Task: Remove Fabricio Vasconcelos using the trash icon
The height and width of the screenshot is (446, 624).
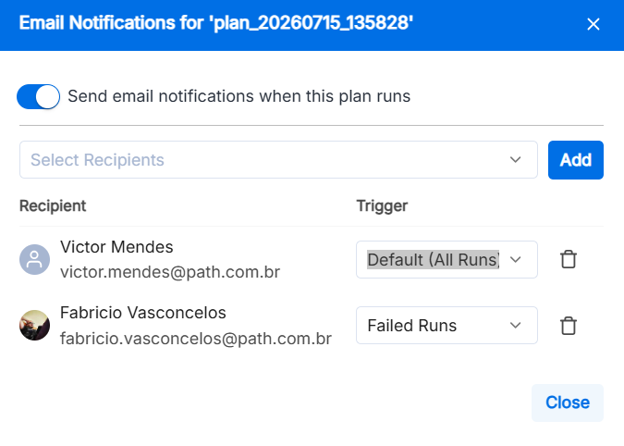Action: [568, 325]
